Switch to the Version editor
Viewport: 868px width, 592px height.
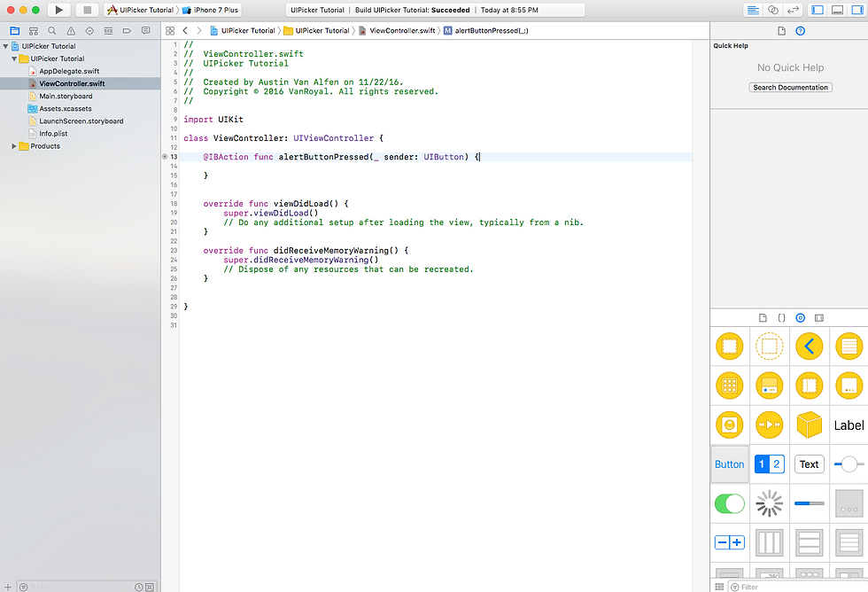pyautogui.click(x=794, y=10)
